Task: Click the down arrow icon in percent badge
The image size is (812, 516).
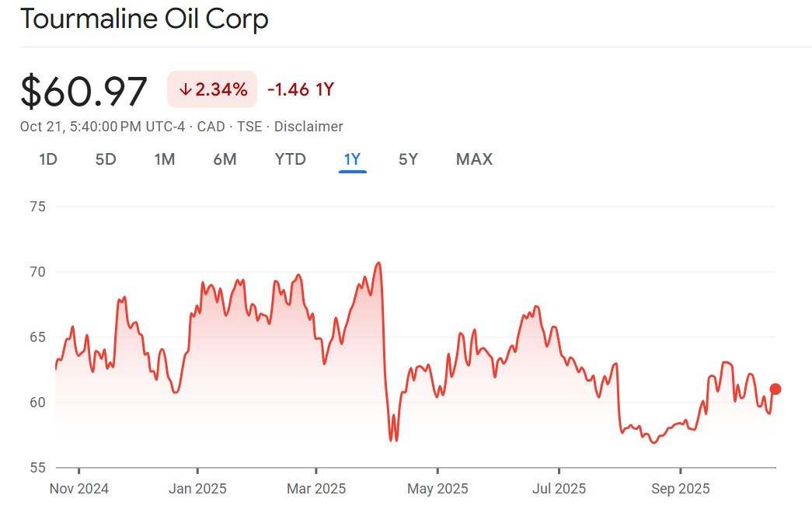Action: pyautogui.click(x=185, y=90)
